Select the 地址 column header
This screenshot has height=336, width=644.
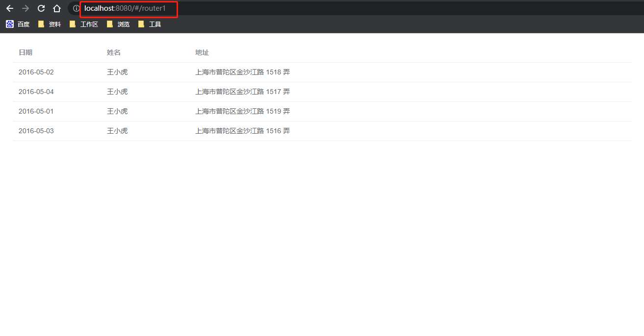[202, 52]
